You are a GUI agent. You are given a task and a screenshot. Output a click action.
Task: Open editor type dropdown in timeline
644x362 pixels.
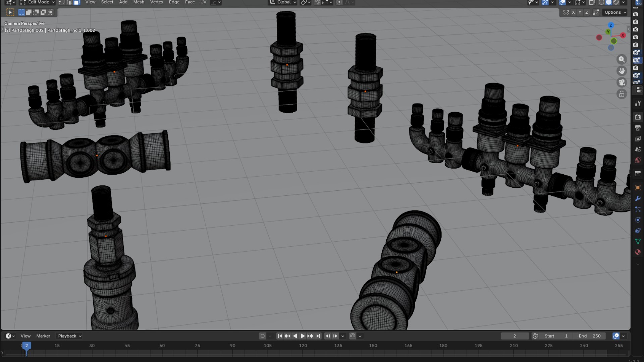[10, 336]
